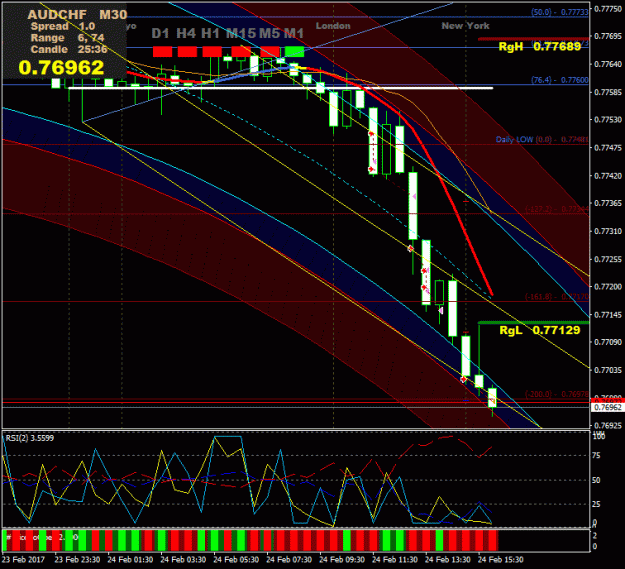
Task: Click the green trend box under M1
Action: (294, 51)
